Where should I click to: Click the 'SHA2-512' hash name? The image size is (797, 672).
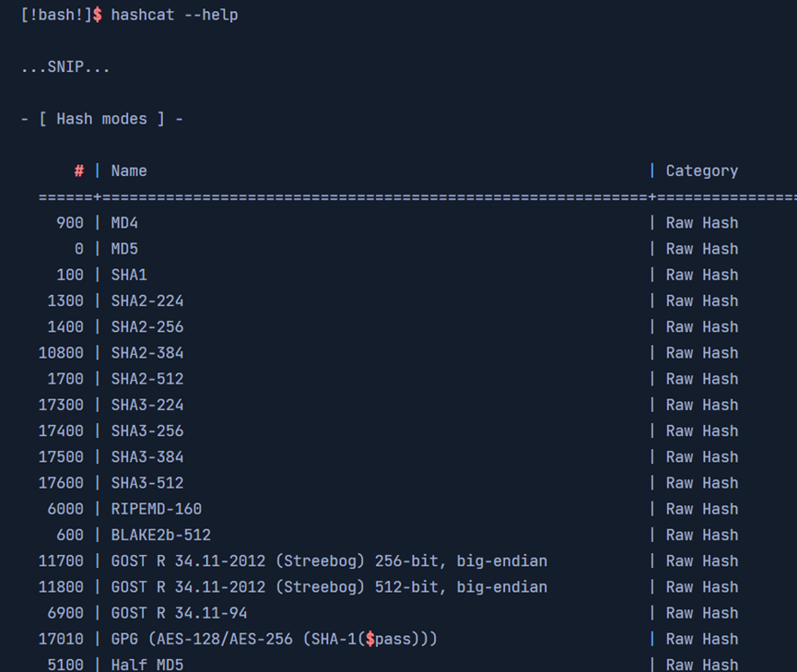point(147,379)
